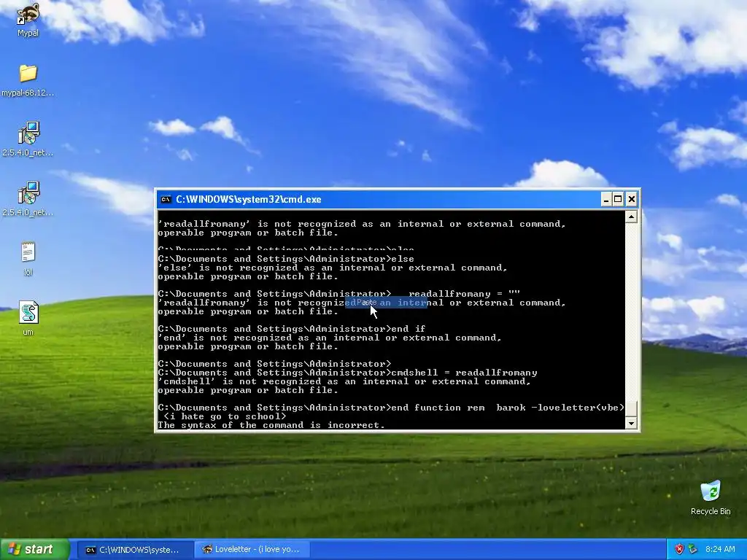Select the um script file icon
747x560 pixels.
(x=28, y=318)
